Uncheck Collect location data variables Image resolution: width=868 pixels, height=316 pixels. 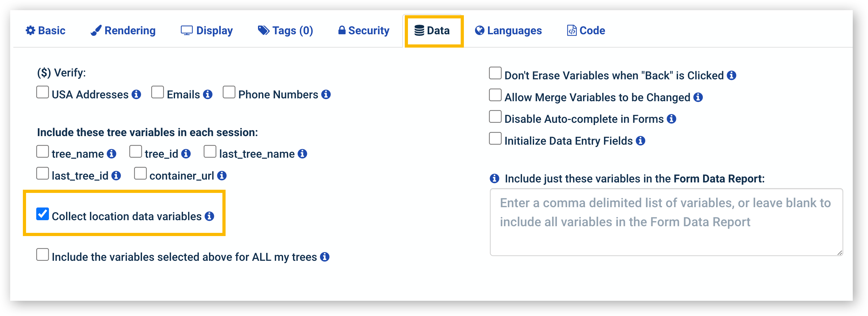click(43, 214)
